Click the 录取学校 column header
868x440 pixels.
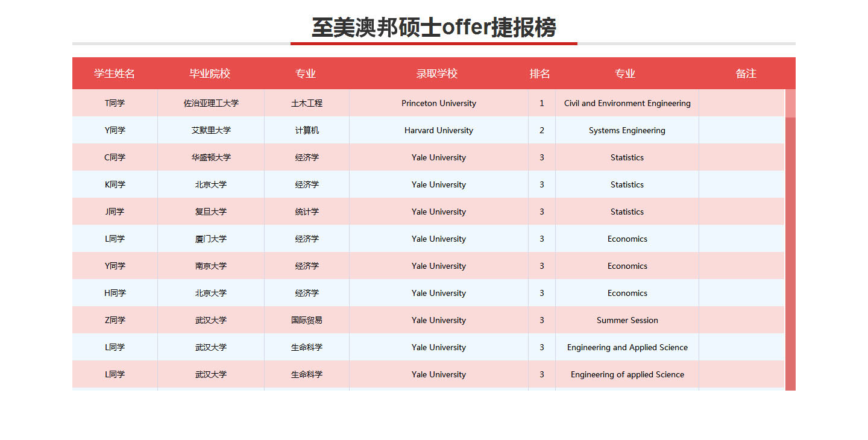(437, 74)
